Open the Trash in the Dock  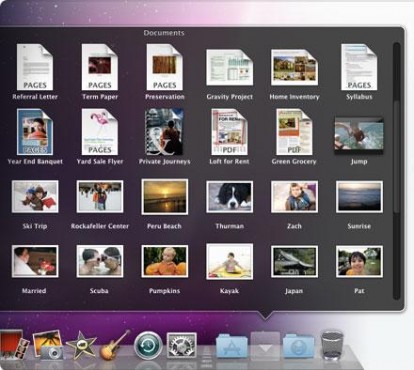(x=332, y=345)
